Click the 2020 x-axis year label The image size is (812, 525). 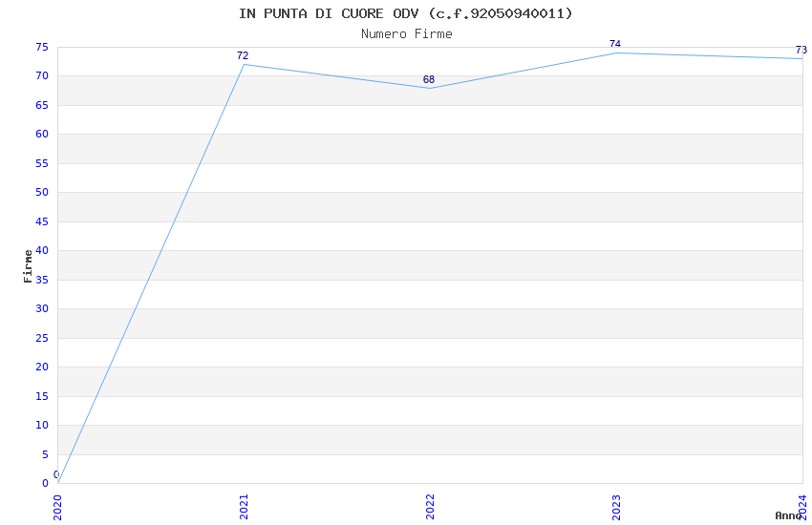[x=57, y=506]
